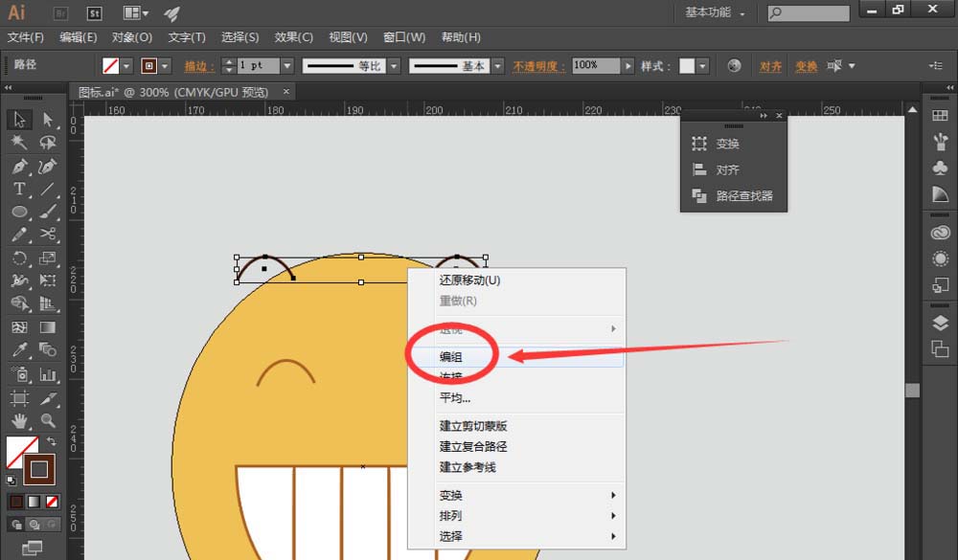Image resolution: width=958 pixels, height=560 pixels.
Task: Choose the Free Transform tool
Action: pyautogui.click(x=48, y=280)
